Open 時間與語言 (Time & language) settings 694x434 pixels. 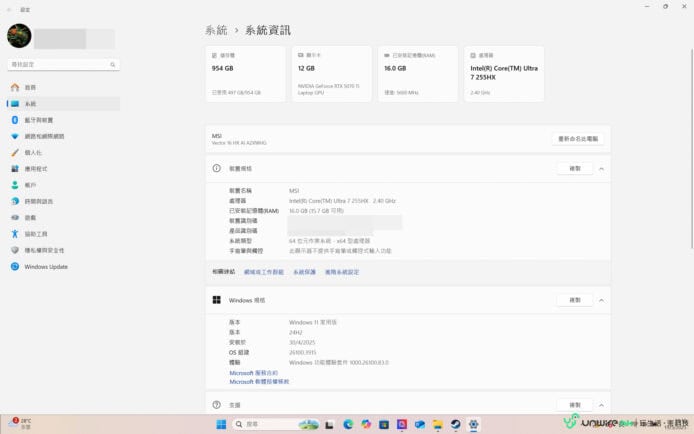pos(38,201)
